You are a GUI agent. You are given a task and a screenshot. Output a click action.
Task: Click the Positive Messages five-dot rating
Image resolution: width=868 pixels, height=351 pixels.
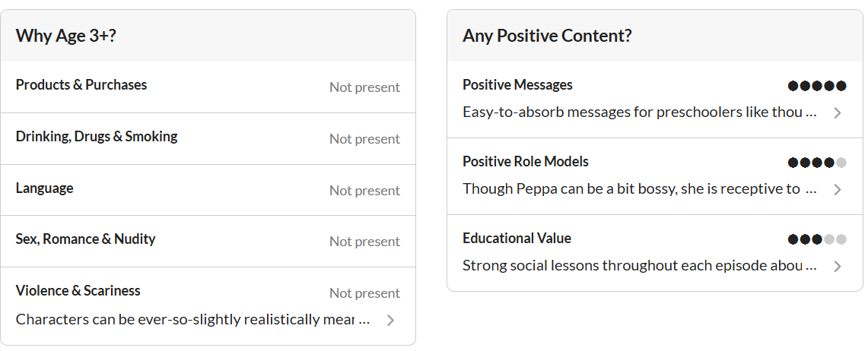click(816, 86)
